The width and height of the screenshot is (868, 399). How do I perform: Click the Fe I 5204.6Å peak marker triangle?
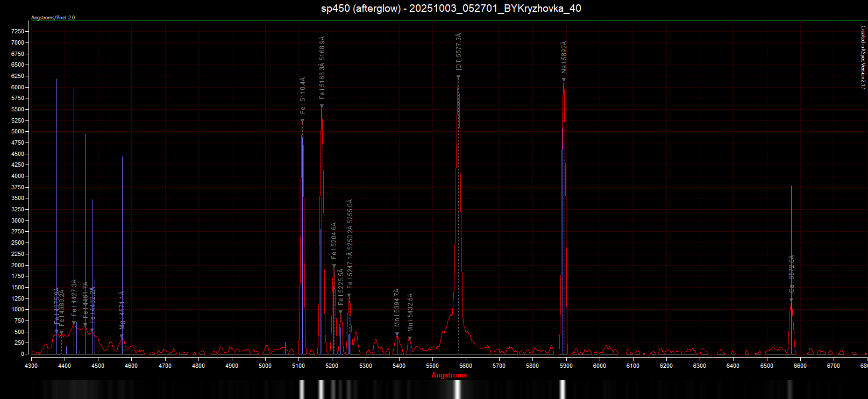pos(334,266)
